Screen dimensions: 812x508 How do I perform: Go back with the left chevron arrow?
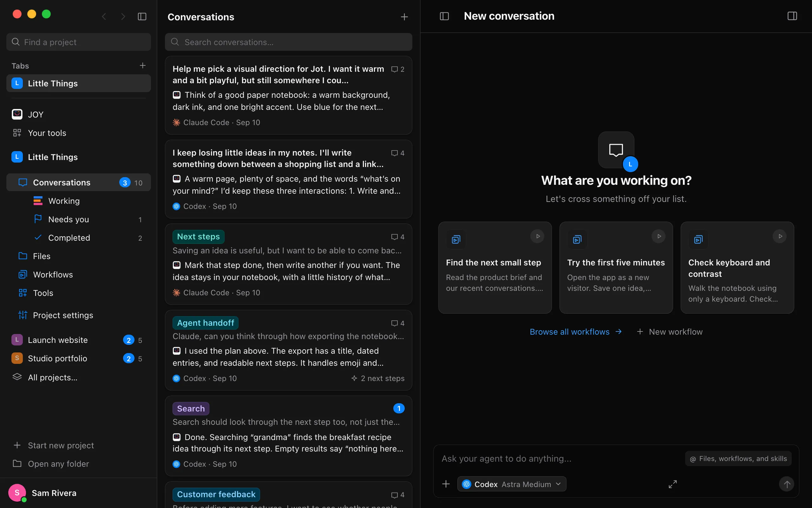point(104,17)
